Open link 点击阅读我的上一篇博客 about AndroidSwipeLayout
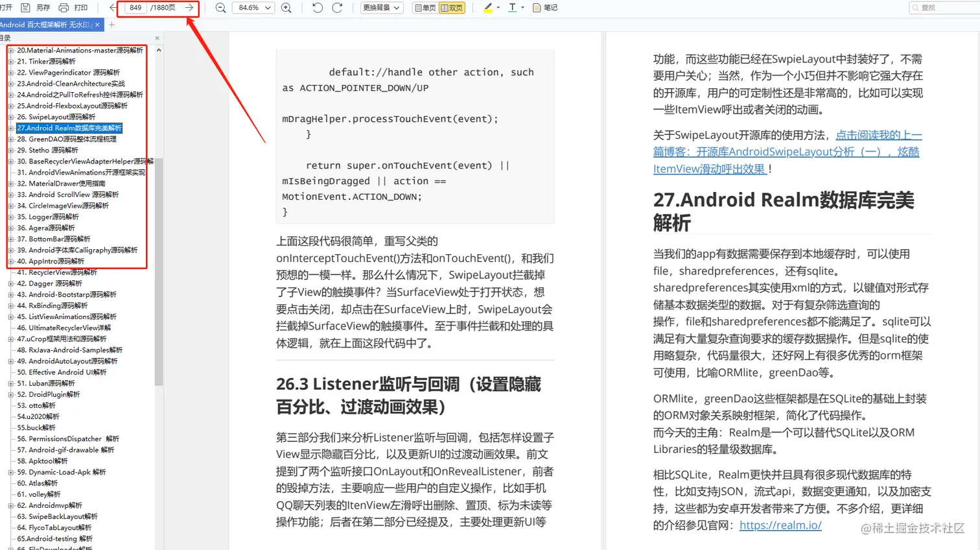This screenshot has height=550, width=980. 787,152
